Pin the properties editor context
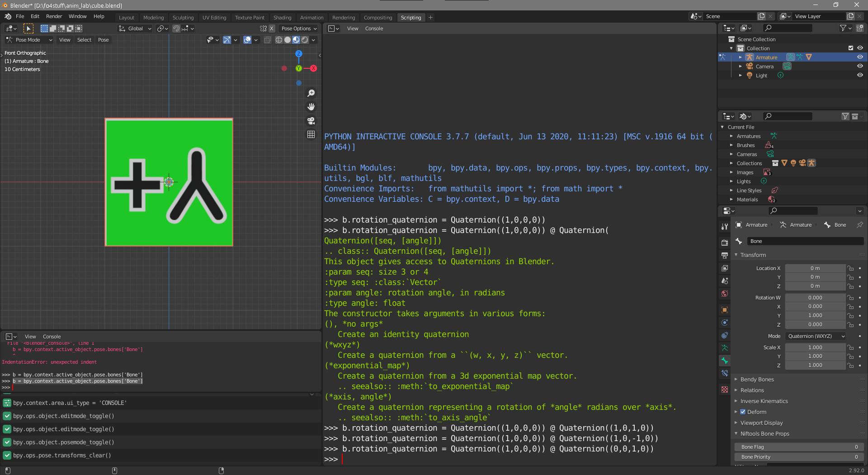Screen dimensions: 868x475 pyautogui.click(x=859, y=225)
